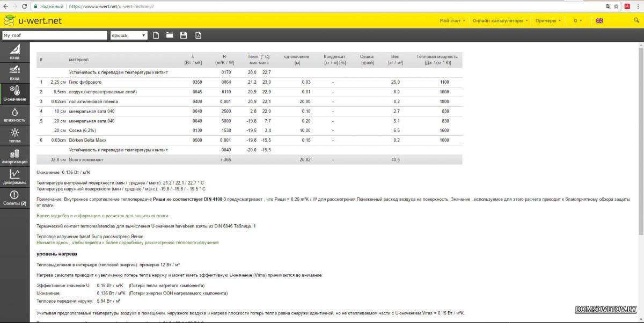Viewport: 644px width, 323px height.
Task: Click the 'материал' column header
Action: pyautogui.click(x=79, y=60)
